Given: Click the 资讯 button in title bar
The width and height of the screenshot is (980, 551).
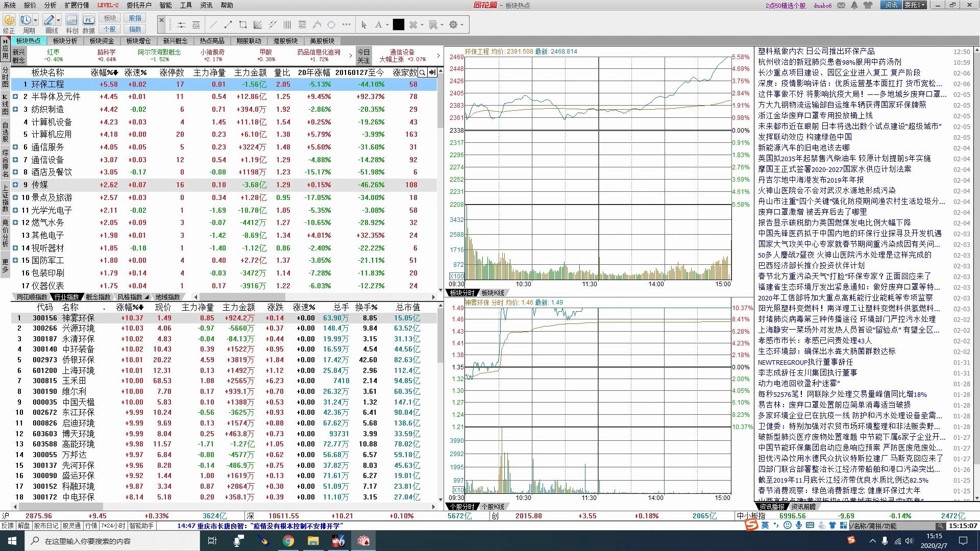Looking at the screenshot, I should [891, 5].
